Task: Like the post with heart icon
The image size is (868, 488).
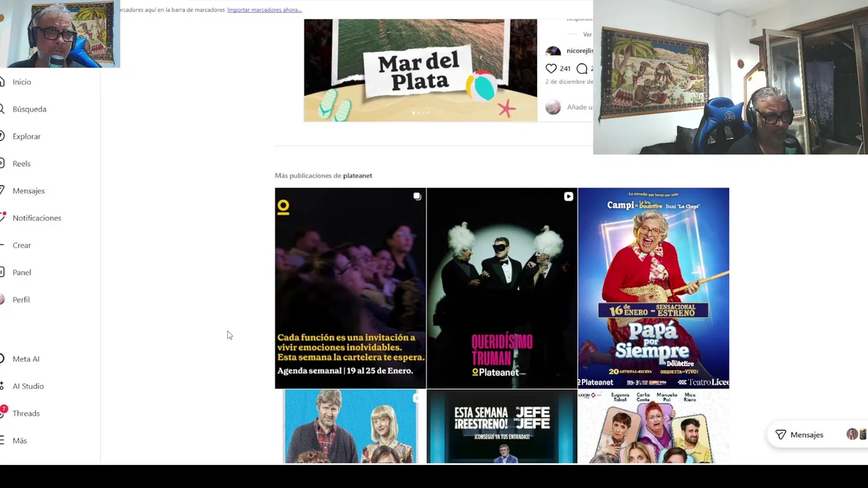Action: pyautogui.click(x=551, y=68)
